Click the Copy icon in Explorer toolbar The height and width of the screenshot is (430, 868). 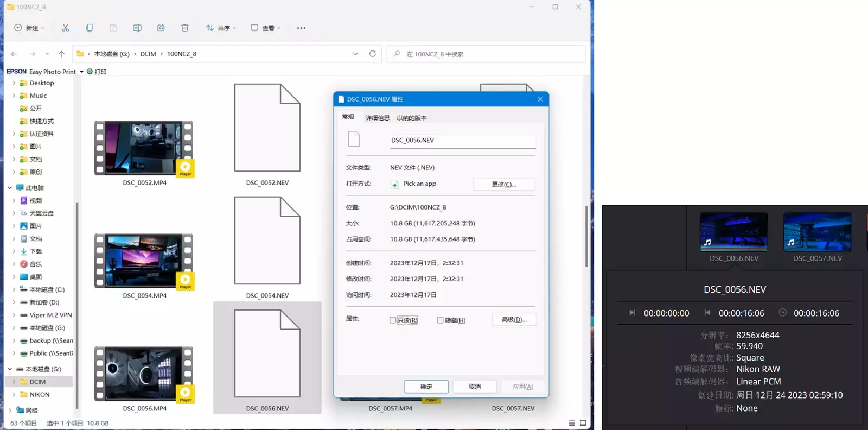click(90, 28)
